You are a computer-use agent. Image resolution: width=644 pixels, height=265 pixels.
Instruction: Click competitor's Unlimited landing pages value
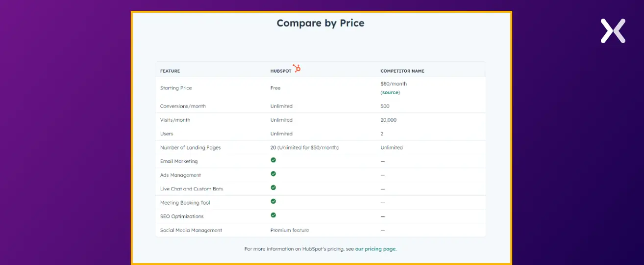[392, 147]
